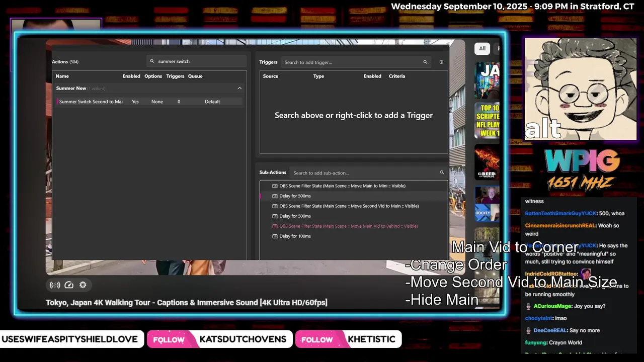Click the icon of the Delay for 100ms row
The image size is (644, 362).
point(275,236)
